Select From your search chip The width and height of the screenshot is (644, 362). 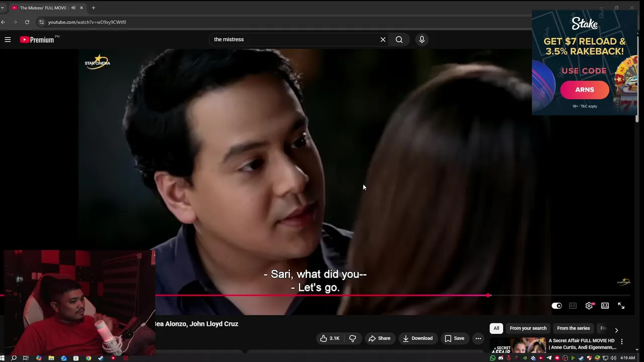pos(528,328)
